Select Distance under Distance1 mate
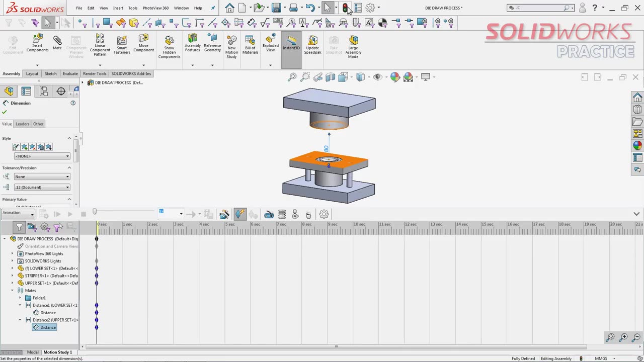 point(48,313)
